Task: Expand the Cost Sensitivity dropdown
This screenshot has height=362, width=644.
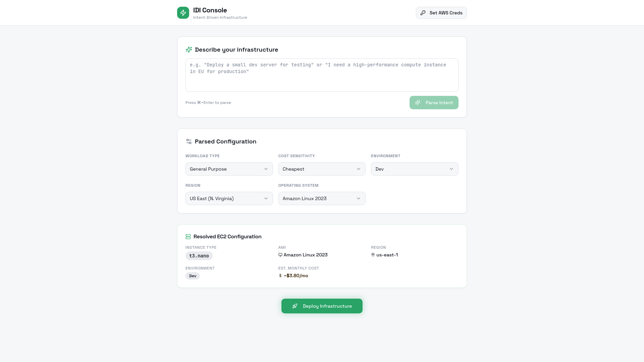Action: click(322, 169)
